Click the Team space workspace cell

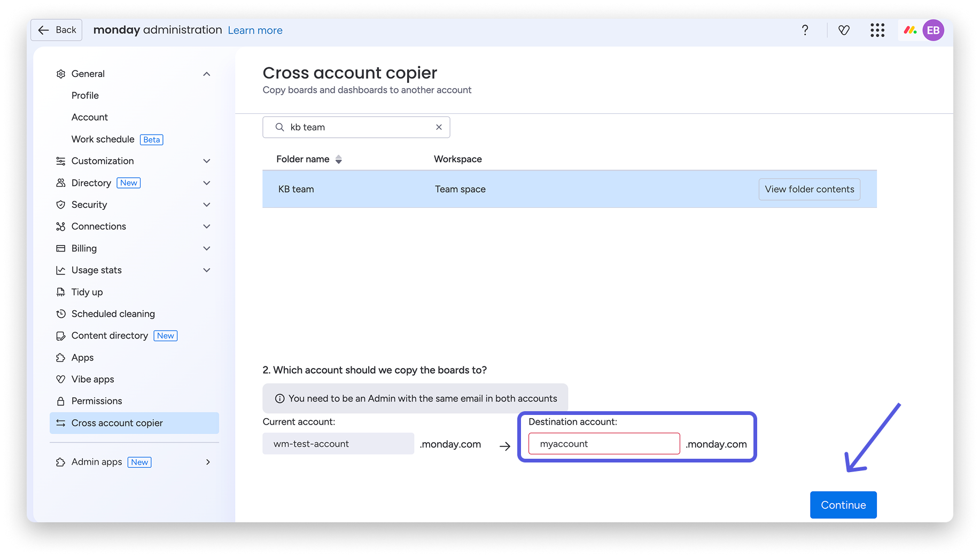tap(460, 189)
